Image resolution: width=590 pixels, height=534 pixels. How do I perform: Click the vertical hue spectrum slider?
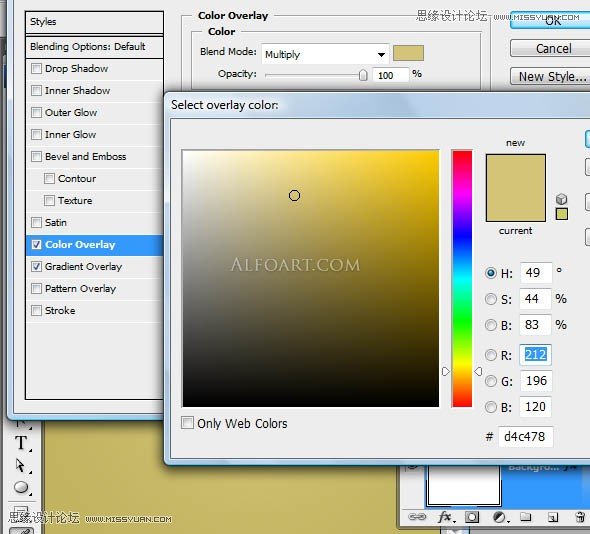click(462, 278)
